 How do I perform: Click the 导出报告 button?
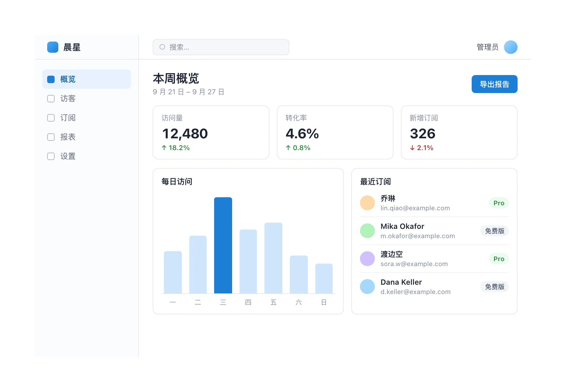click(495, 84)
